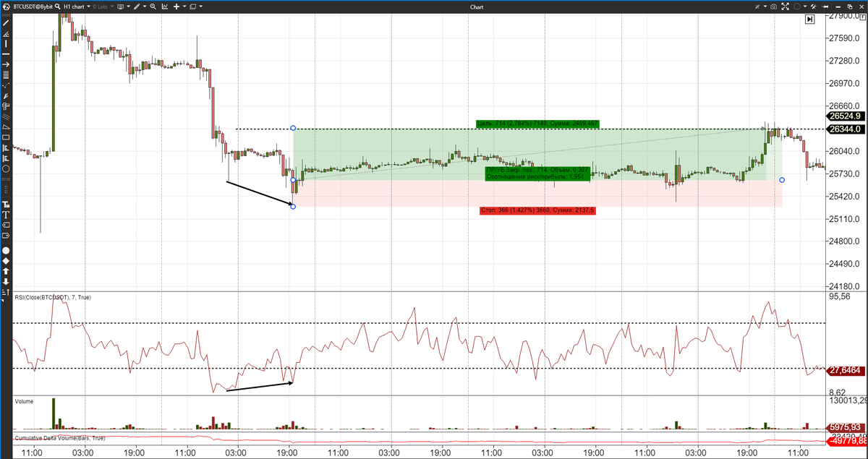The image size is (868, 459).
Task: Expand the arrow beside the layout icon
Action: 201,7
